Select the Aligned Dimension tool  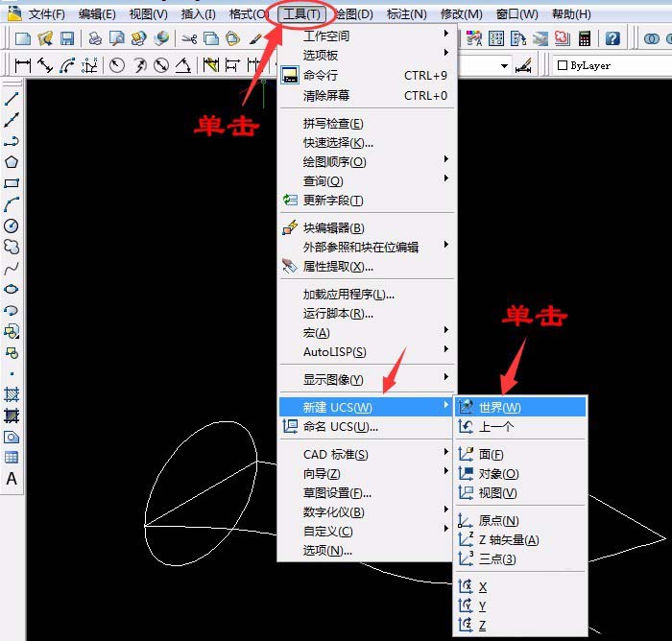45,65
